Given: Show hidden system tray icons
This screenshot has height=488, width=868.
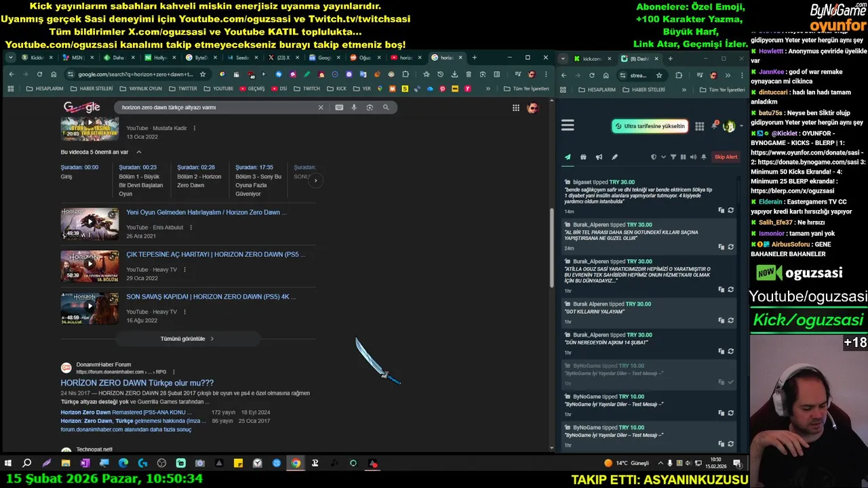Looking at the screenshot, I should pyautogui.click(x=660, y=464).
